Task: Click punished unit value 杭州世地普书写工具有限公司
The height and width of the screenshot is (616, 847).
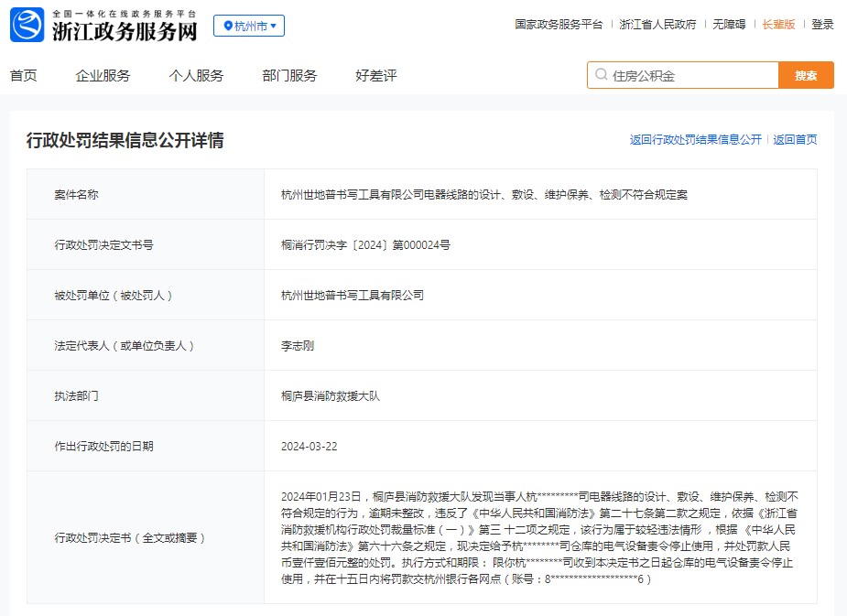Action: click(353, 296)
